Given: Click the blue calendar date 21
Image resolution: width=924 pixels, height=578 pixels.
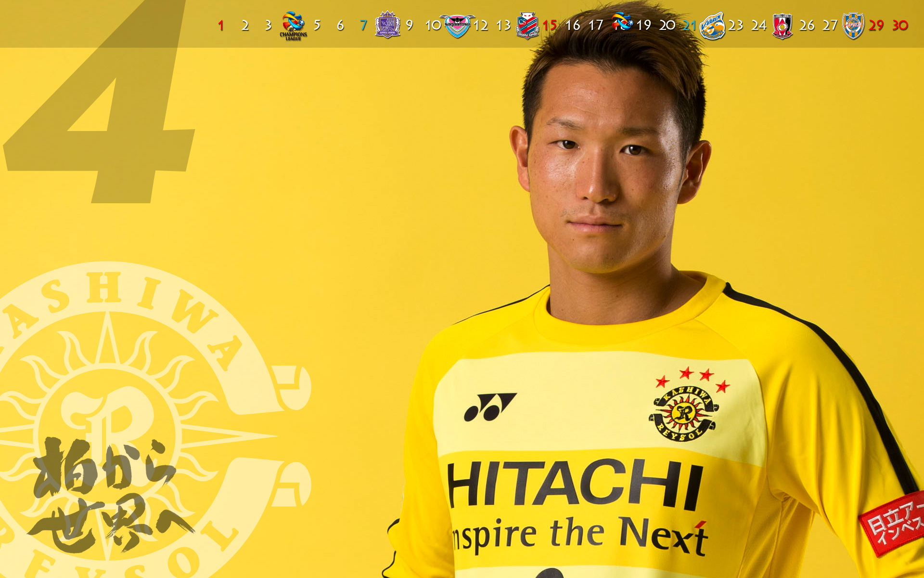Looking at the screenshot, I should 689,26.
